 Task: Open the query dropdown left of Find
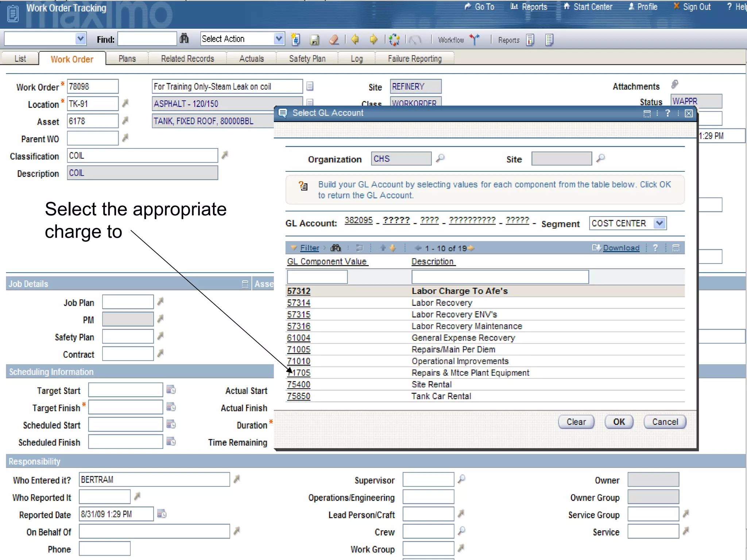point(80,39)
